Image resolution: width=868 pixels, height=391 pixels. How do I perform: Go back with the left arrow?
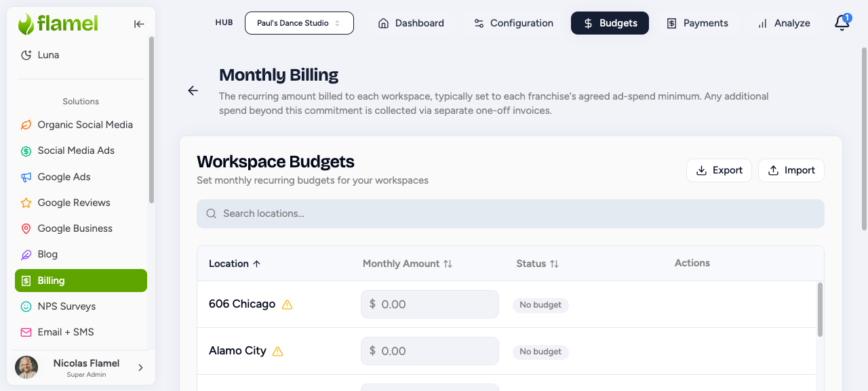(193, 91)
